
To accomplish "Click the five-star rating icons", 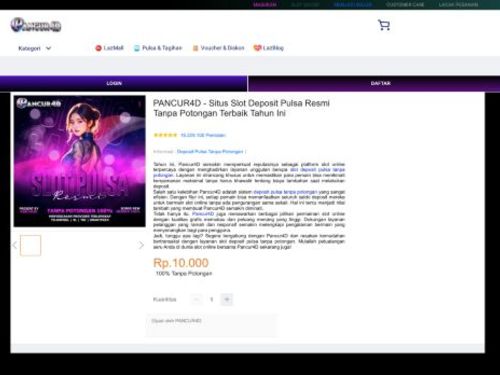I will point(165,135).
